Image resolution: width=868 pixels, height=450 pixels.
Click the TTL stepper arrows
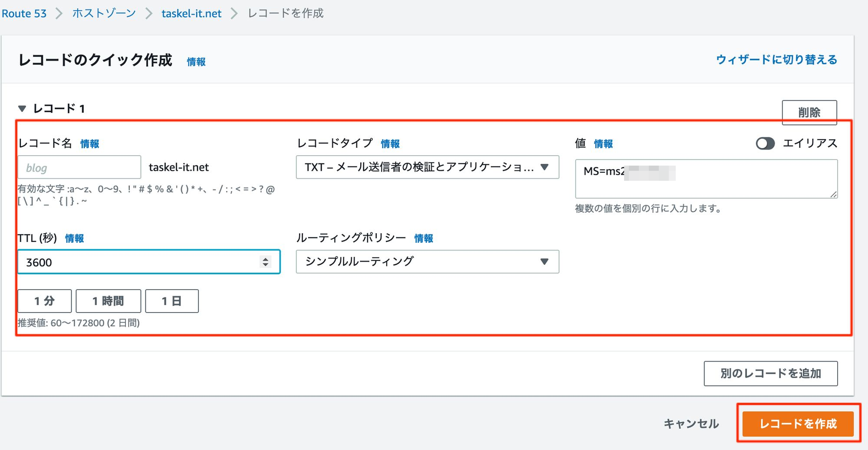[x=265, y=262]
